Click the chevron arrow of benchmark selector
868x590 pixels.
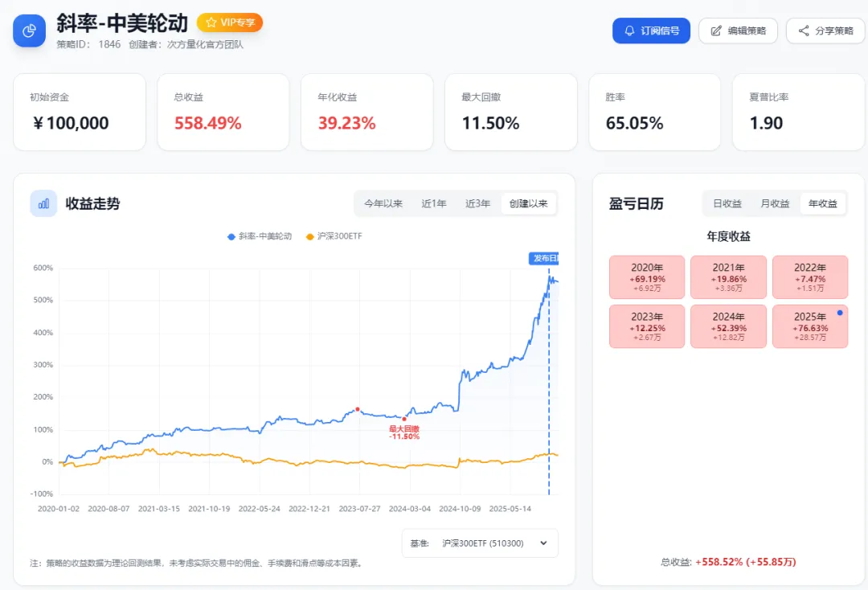pos(543,543)
